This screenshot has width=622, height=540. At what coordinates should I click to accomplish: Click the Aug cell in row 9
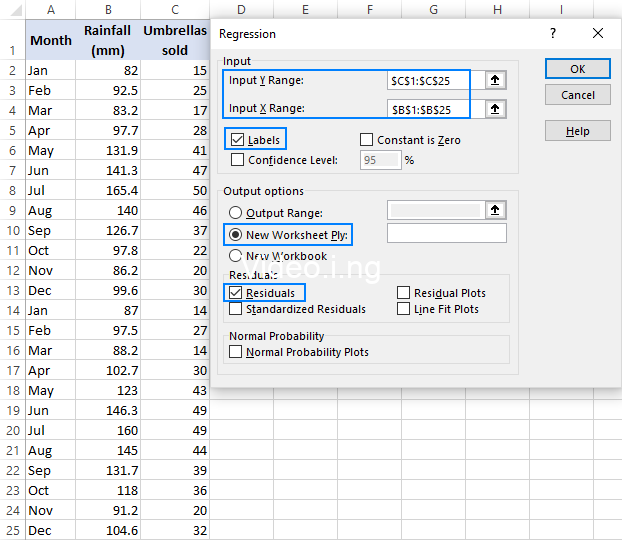pos(51,210)
